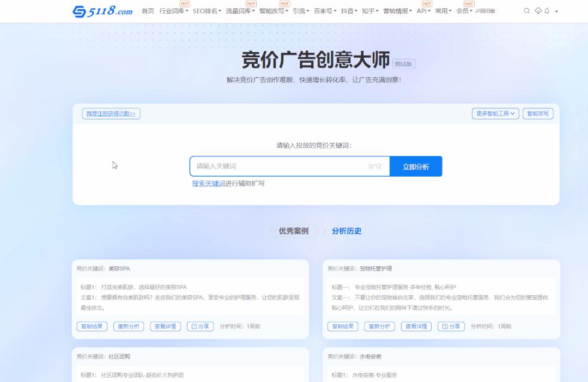
Task: Select the 优秀案例 tab
Action: coord(294,231)
